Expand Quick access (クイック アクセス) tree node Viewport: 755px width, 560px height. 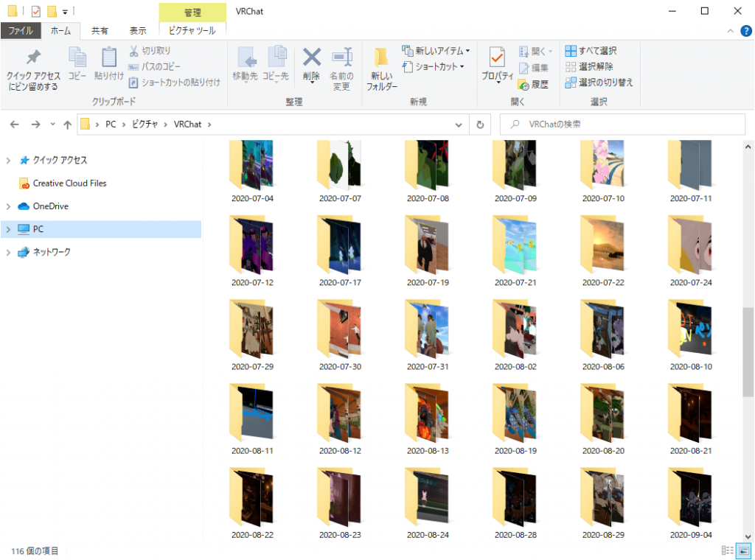8,160
